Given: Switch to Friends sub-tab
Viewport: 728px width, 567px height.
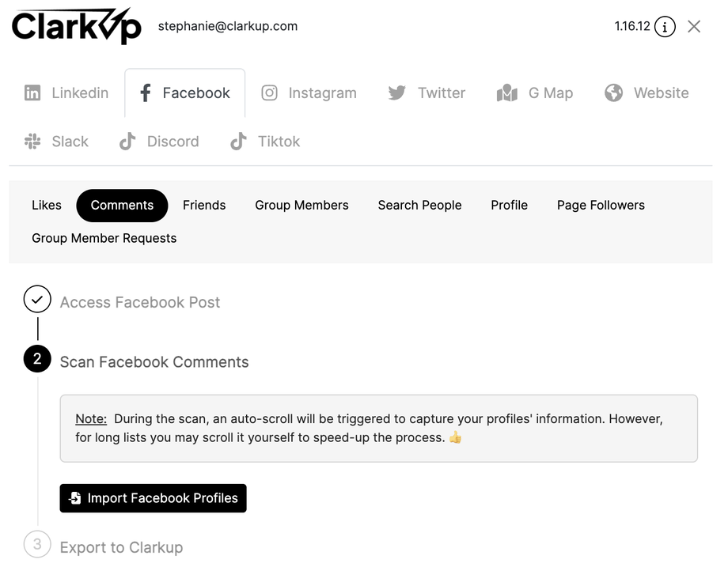Looking at the screenshot, I should tap(204, 206).
